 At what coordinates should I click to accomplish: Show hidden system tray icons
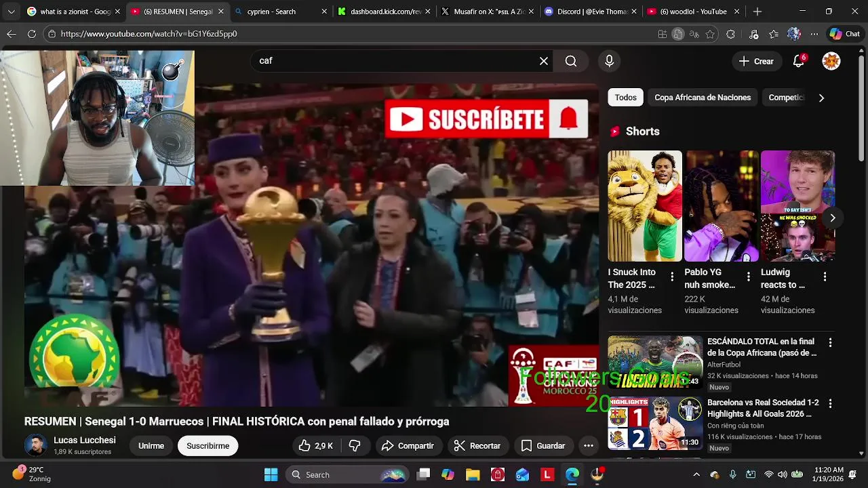[696, 474]
